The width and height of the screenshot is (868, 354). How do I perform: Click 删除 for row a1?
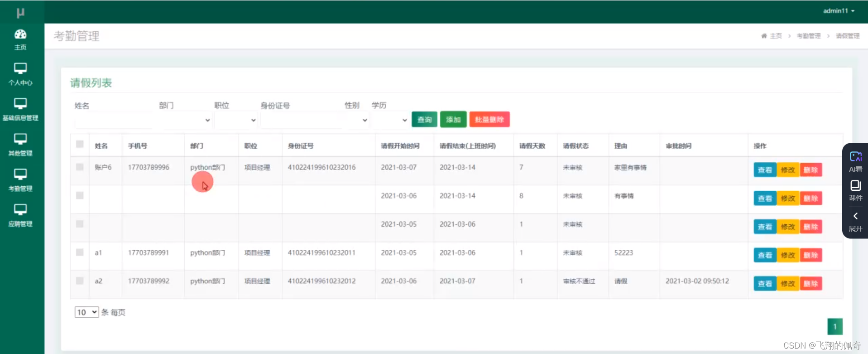(x=810, y=255)
